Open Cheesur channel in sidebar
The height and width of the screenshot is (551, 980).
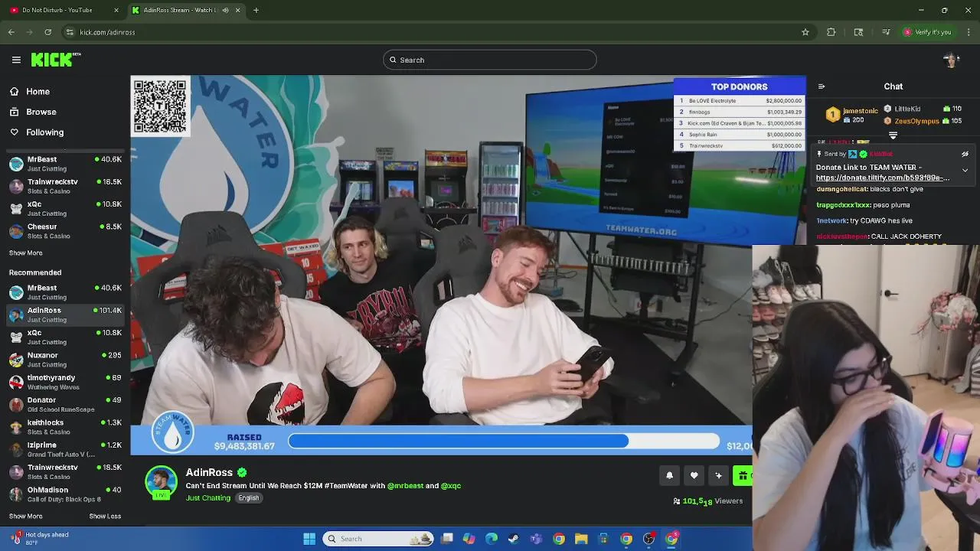(65, 231)
